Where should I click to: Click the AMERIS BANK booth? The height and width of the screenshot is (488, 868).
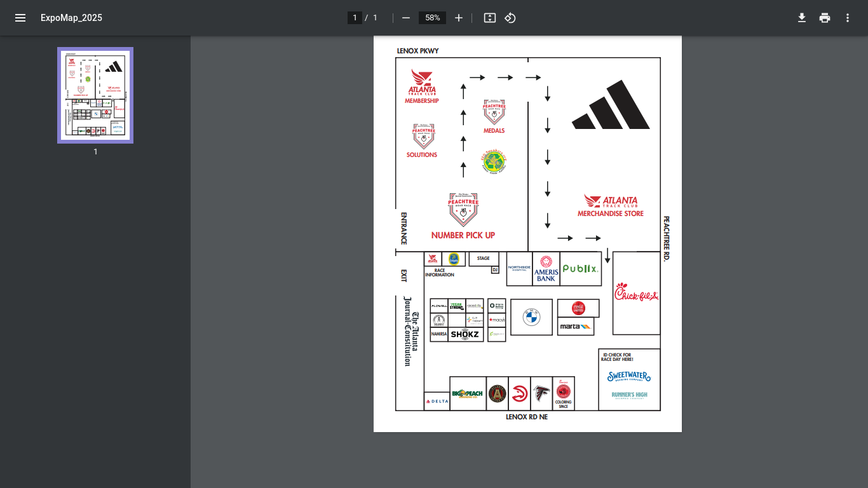[x=546, y=269]
